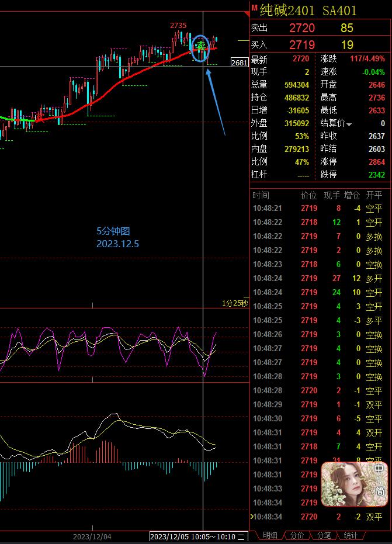Toggle the punctuation mode between 中 and 简

[380, 480]
